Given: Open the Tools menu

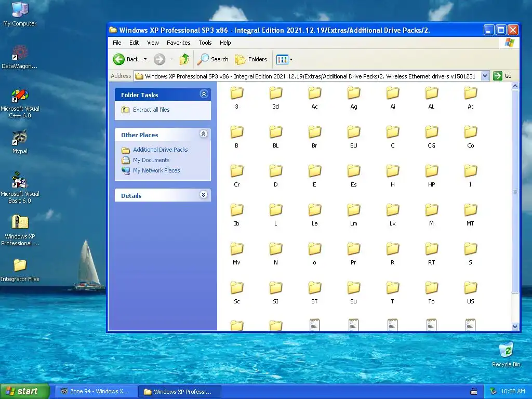Looking at the screenshot, I should tap(205, 43).
